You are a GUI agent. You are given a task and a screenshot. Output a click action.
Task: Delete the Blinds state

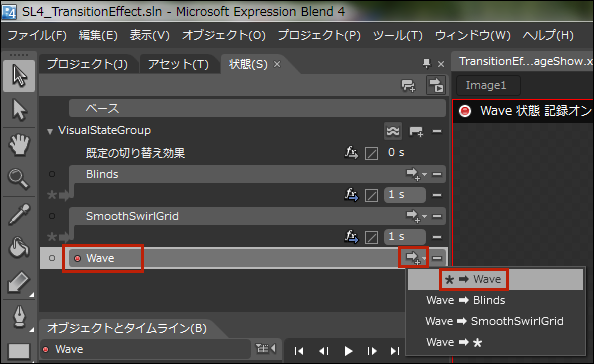click(437, 174)
